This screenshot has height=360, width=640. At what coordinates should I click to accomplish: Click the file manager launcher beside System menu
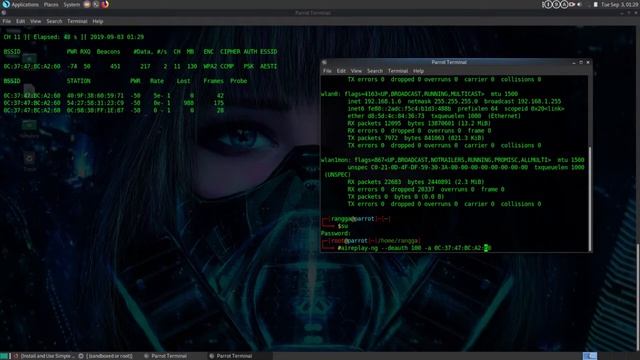click(x=87, y=4)
